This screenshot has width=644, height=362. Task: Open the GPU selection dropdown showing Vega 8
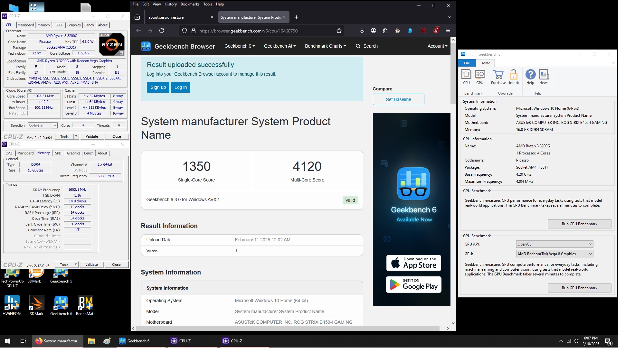[554, 254]
